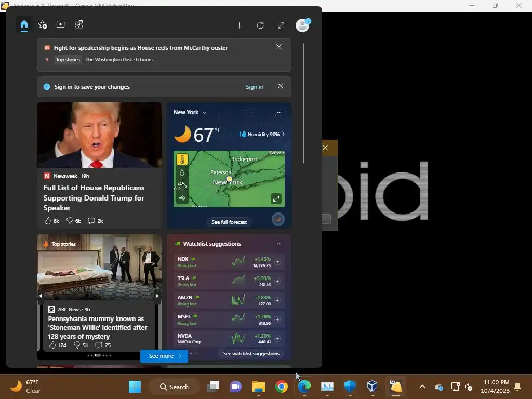Open Watchlist suggestions more options menu
Viewport: 532px width, 399px height.
tap(279, 244)
